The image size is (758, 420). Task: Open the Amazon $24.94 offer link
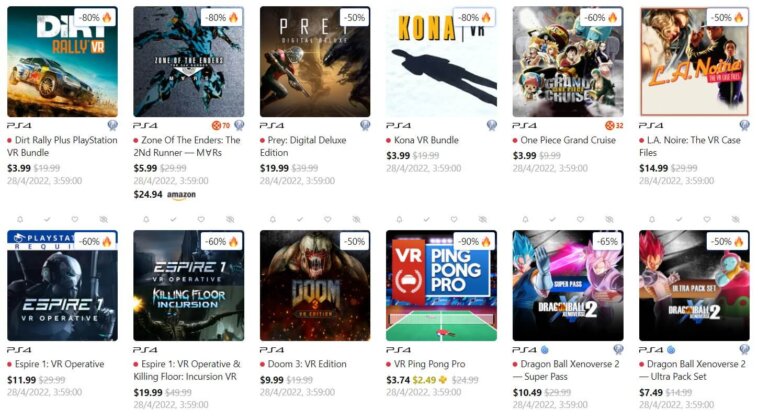[x=164, y=194]
